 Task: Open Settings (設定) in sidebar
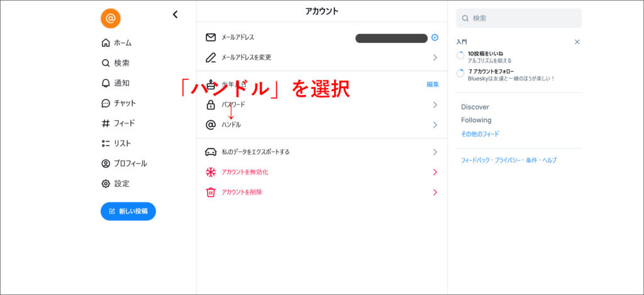pyautogui.click(x=116, y=184)
